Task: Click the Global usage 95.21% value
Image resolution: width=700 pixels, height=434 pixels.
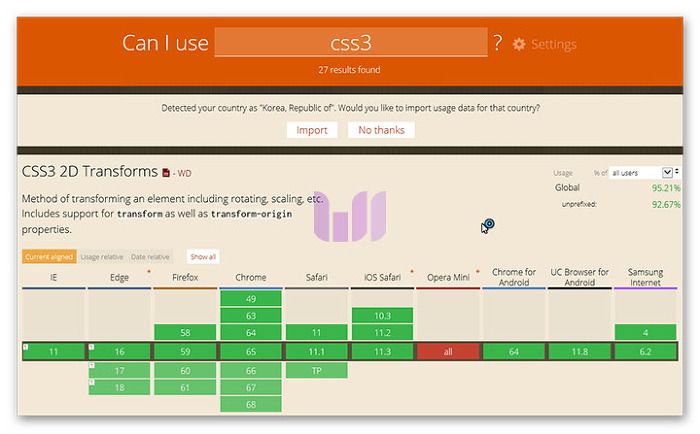Action: (666, 188)
